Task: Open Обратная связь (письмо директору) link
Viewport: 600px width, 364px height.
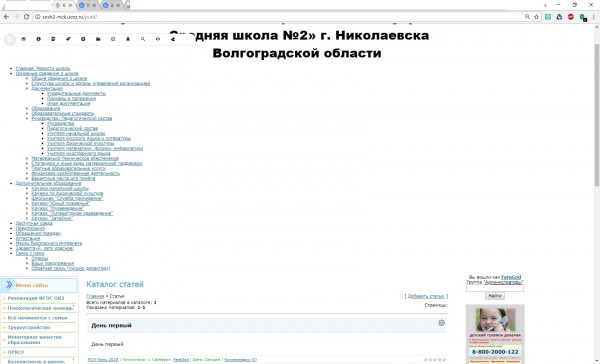Action: click(71, 268)
